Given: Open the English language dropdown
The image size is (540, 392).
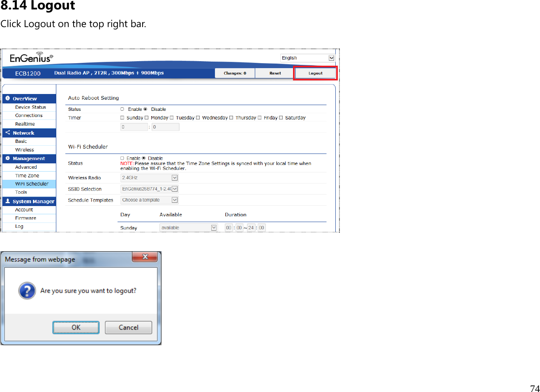Looking at the screenshot, I should pos(308,58).
